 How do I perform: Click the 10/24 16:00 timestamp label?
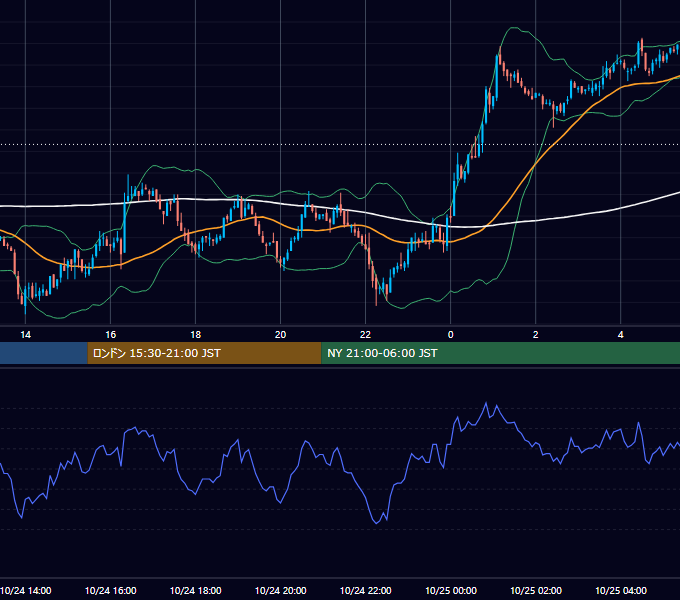tap(111, 590)
